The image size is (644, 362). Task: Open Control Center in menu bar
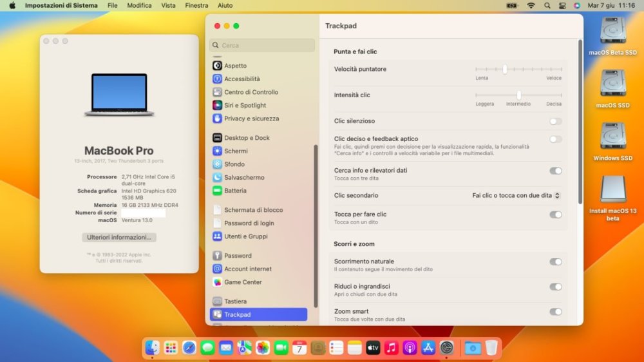pos(562,5)
